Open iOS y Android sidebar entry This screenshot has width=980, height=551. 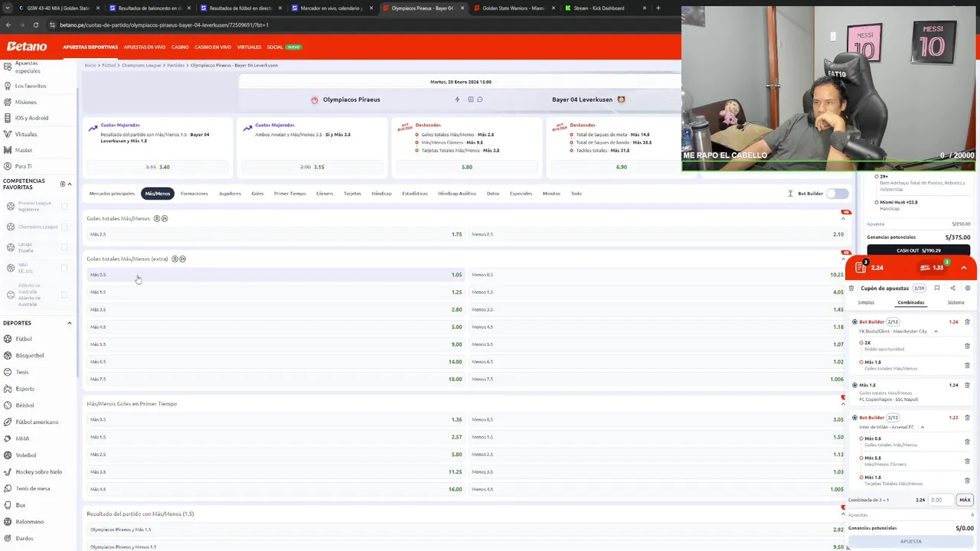[31, 118]
